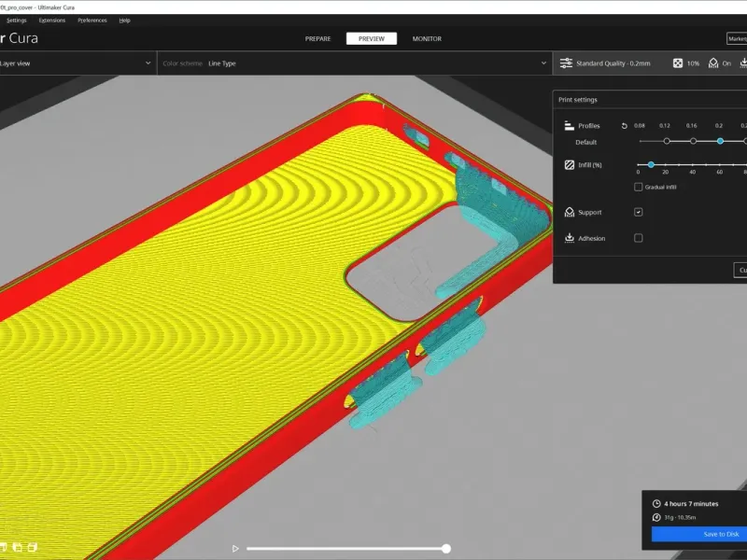Open the Settings menu
The width and height of the screenshot is (747, 560).
(x=16, y=21)
